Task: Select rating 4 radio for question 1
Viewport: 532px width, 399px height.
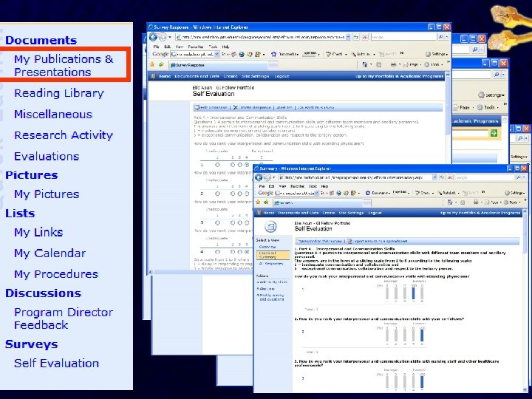Action: click(247, 165)
